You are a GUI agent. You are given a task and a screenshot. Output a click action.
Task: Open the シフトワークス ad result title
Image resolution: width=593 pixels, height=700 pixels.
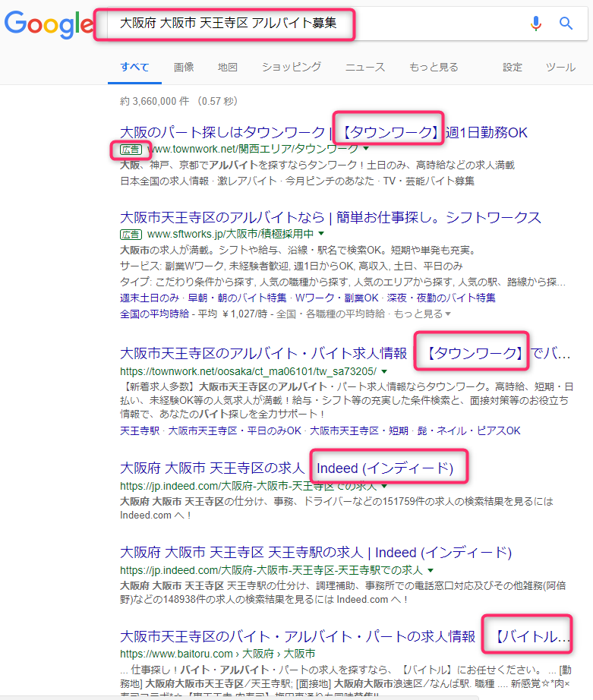tap(330, 218)
